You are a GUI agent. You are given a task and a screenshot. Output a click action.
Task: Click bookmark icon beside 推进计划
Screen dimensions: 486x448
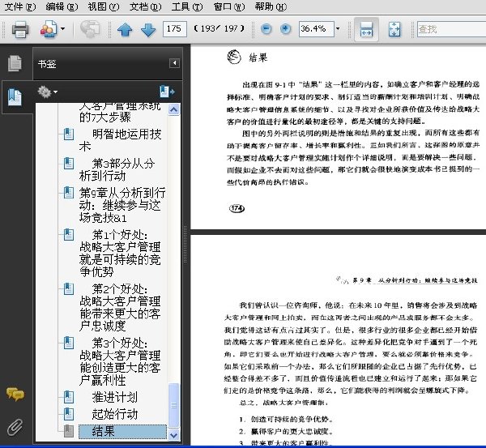tap(69, 397)
